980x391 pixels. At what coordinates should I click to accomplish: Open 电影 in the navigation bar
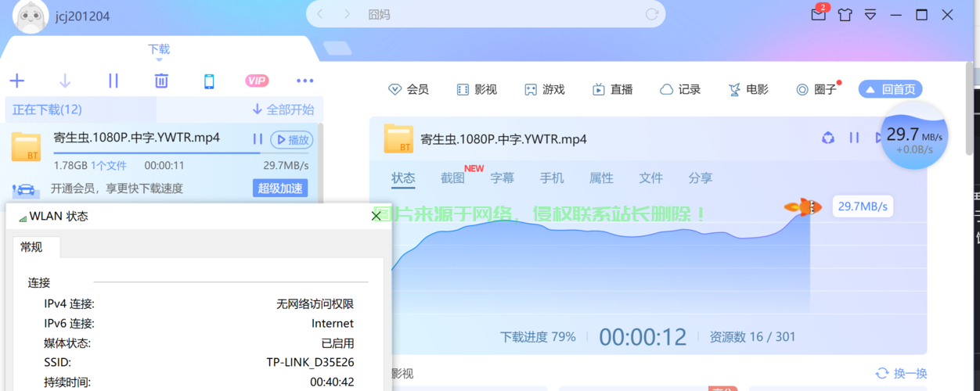(748, 89)
